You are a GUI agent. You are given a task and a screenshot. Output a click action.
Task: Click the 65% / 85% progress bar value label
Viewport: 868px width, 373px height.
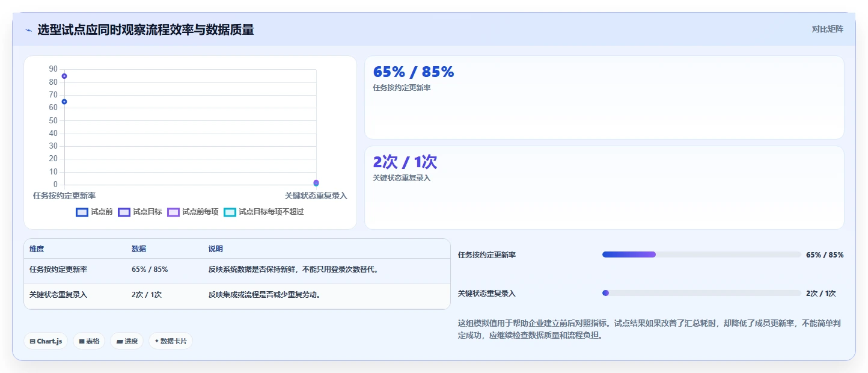click(825, 255)
